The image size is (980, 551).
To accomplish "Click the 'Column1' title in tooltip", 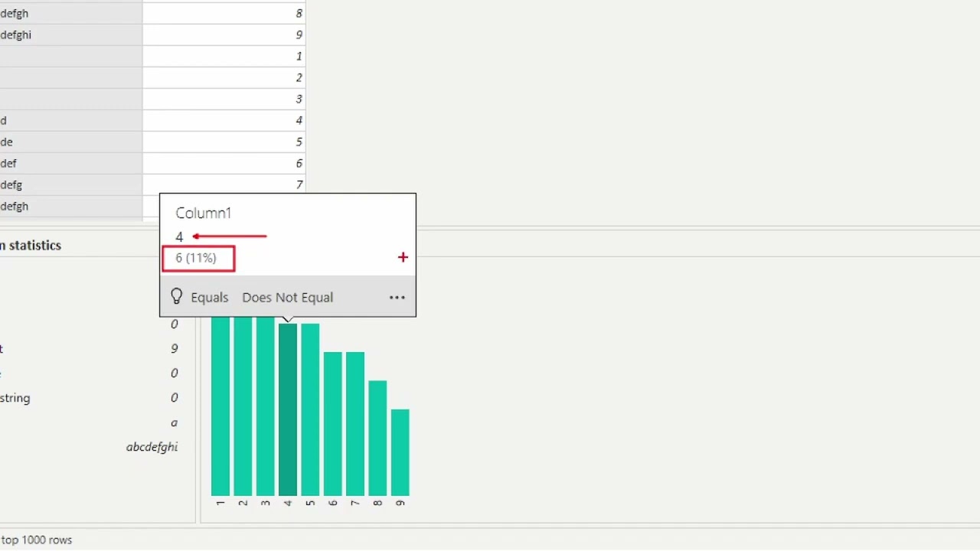I will tap(203, 213).
